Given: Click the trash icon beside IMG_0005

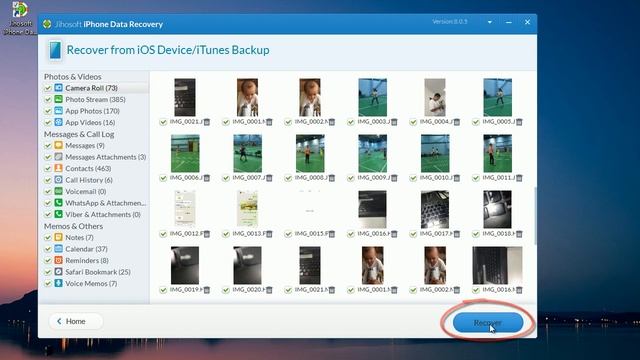Looking at the screenshot, I should 519,122.
